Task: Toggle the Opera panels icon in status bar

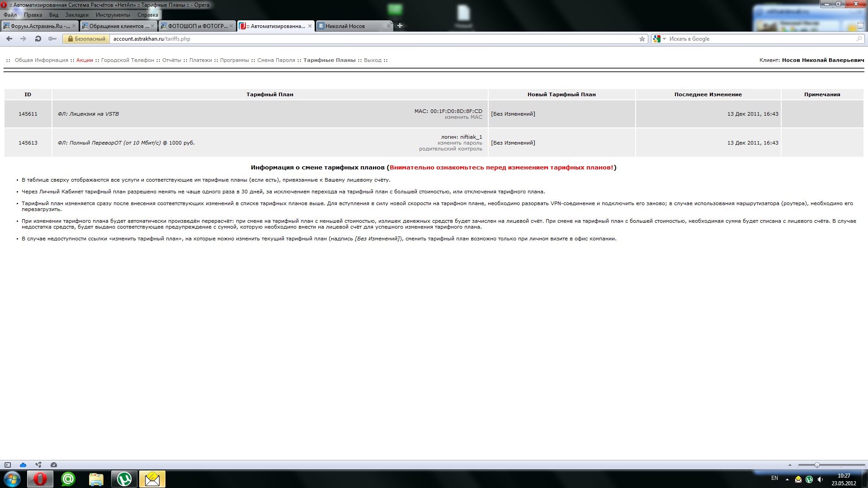Action: [x=8, y=465]
